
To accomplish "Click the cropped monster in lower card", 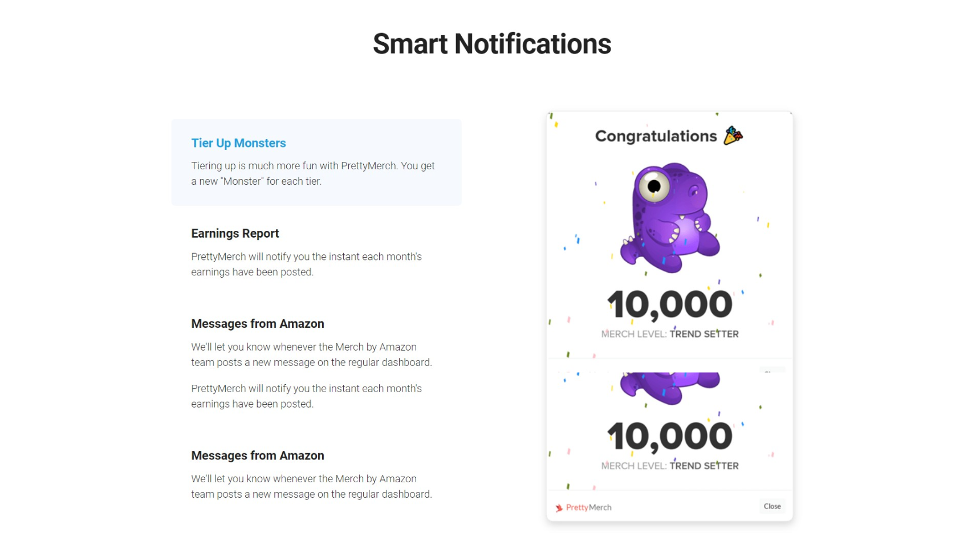I will tap(670, 388).
